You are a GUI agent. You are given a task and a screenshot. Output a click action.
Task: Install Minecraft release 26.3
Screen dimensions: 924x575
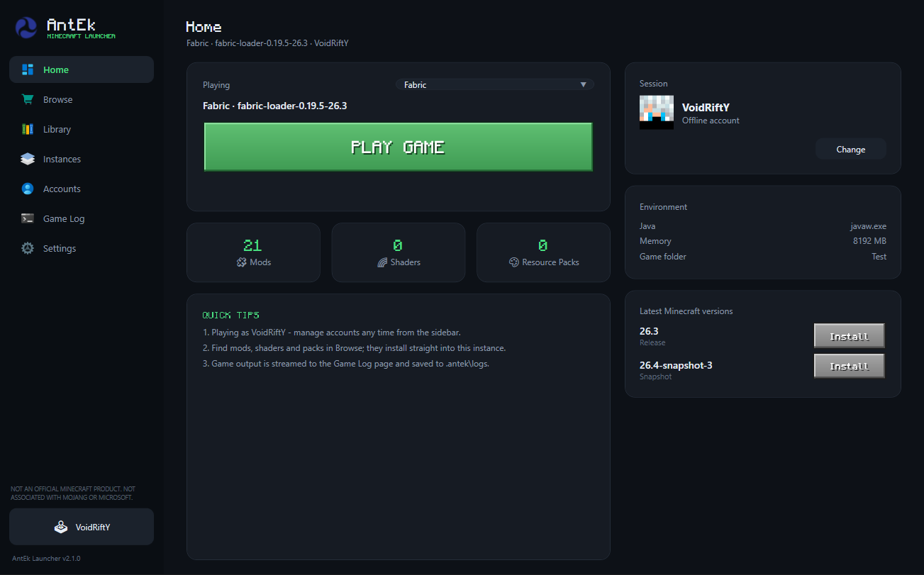click(850, 336)
